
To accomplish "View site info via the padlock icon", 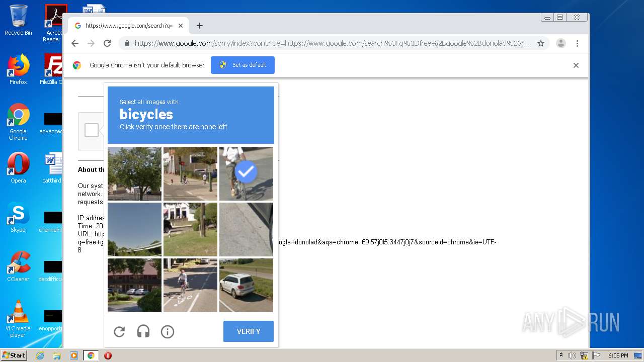I will 127,43.
